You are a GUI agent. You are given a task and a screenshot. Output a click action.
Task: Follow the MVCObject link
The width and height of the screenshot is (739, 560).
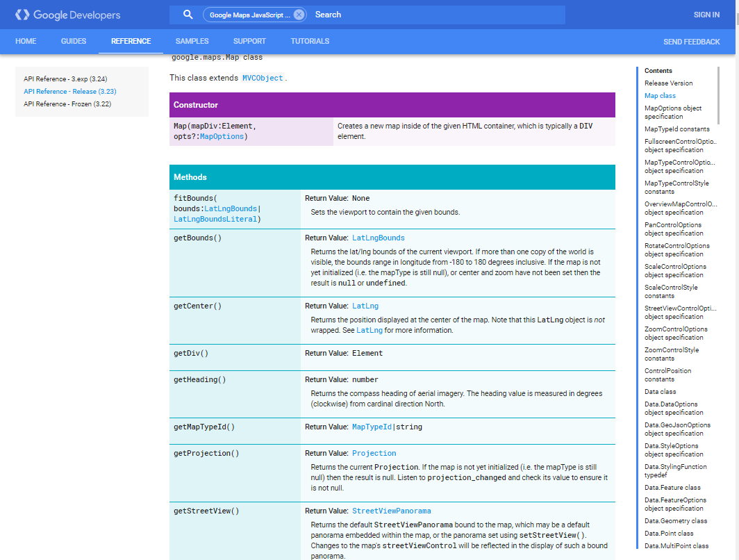tap(263, 78)
